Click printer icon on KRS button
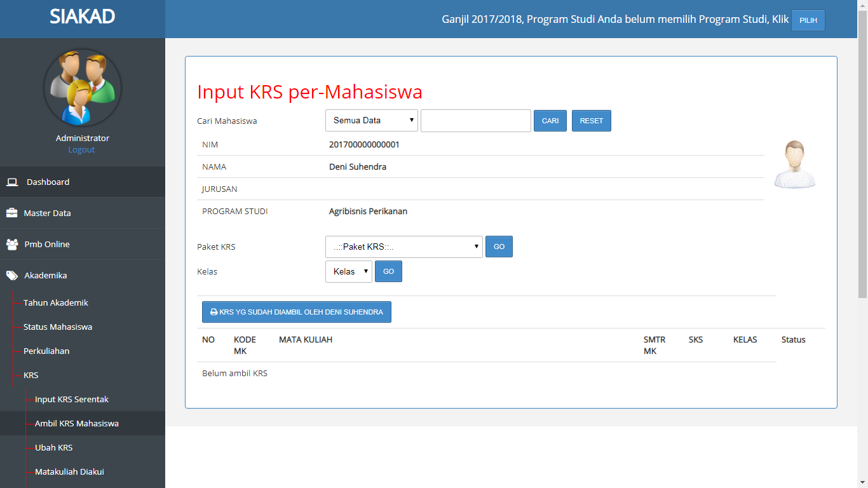The image size is (868, 488). [214, 313]
